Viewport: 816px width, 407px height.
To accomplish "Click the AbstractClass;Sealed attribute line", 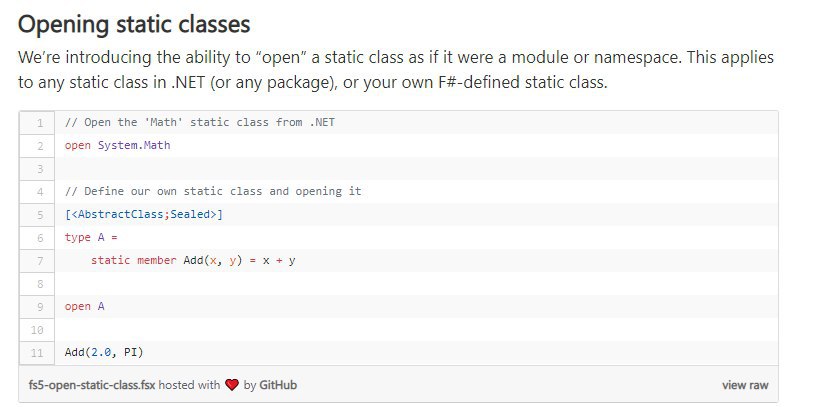I will coord(144,214).
